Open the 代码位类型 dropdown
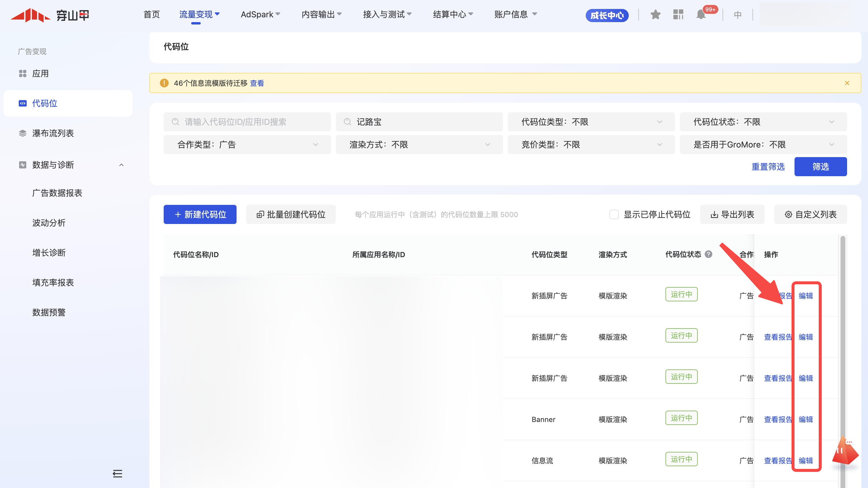The image size is (868, 488). click(x=591, y=122)
